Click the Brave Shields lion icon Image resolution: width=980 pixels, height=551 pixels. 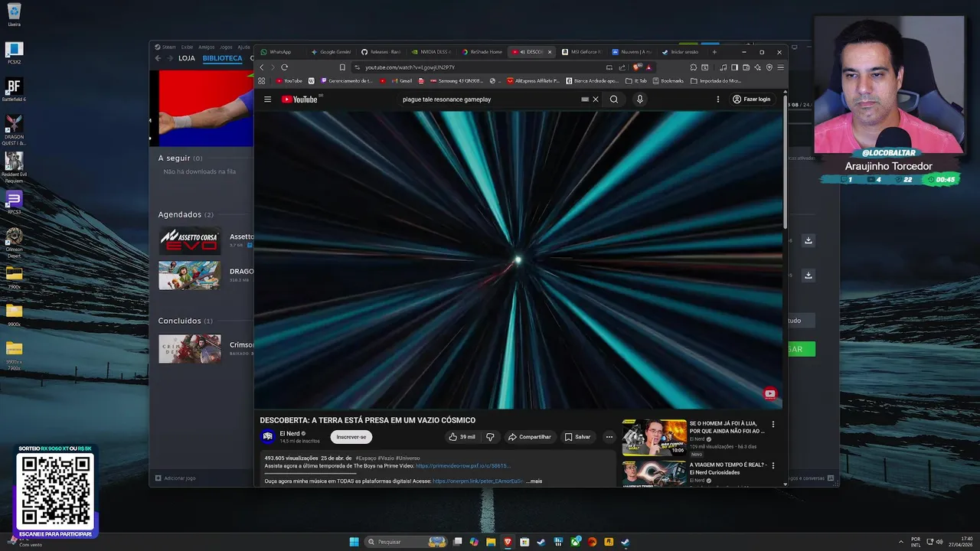(636, 67)
